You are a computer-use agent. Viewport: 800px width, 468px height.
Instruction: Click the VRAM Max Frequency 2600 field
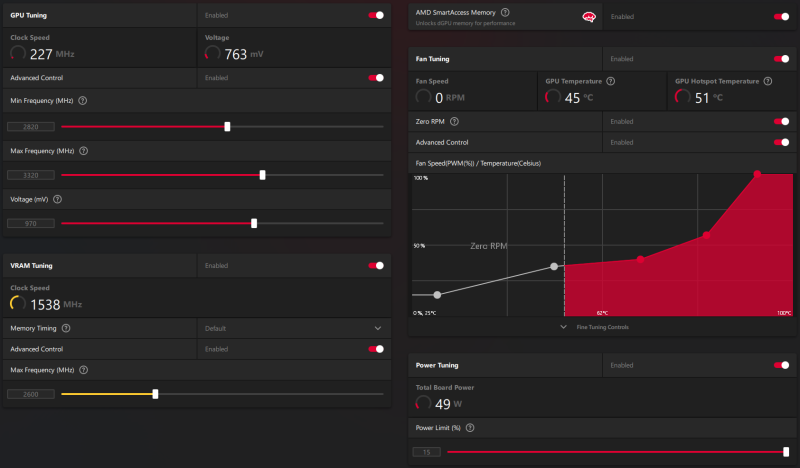(x=31, y=394)
